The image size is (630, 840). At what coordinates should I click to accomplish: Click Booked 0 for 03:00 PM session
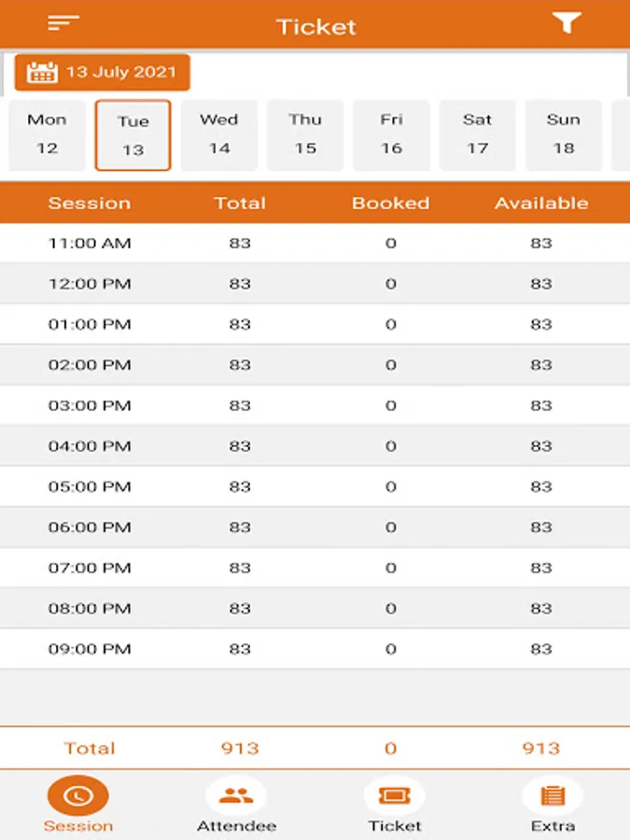(x=390, y=406)
